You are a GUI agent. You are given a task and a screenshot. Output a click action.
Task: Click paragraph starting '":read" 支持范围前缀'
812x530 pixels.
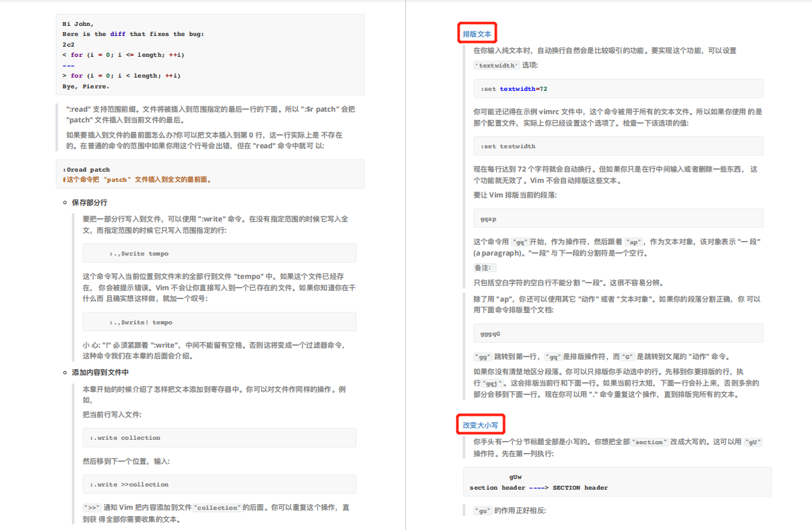point(211,114)
